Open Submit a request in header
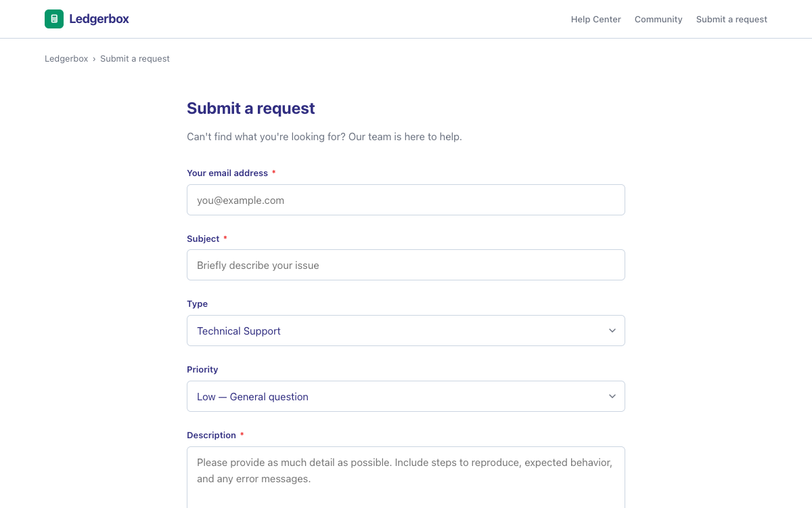 click(x=731, y=20)
